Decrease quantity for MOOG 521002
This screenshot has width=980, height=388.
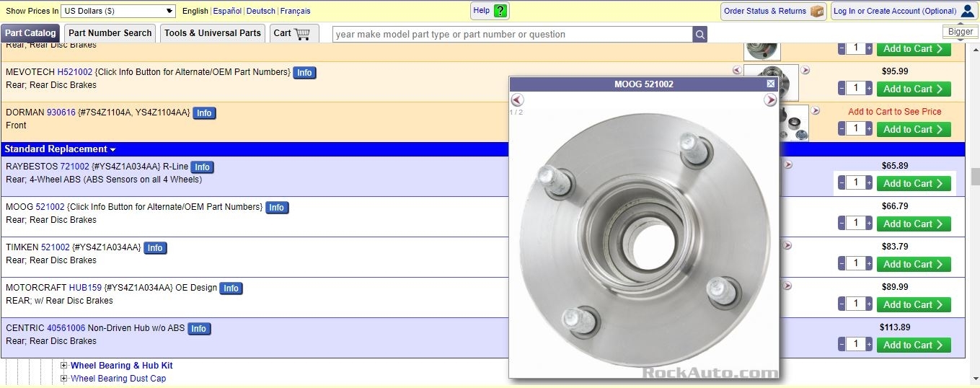842,224
